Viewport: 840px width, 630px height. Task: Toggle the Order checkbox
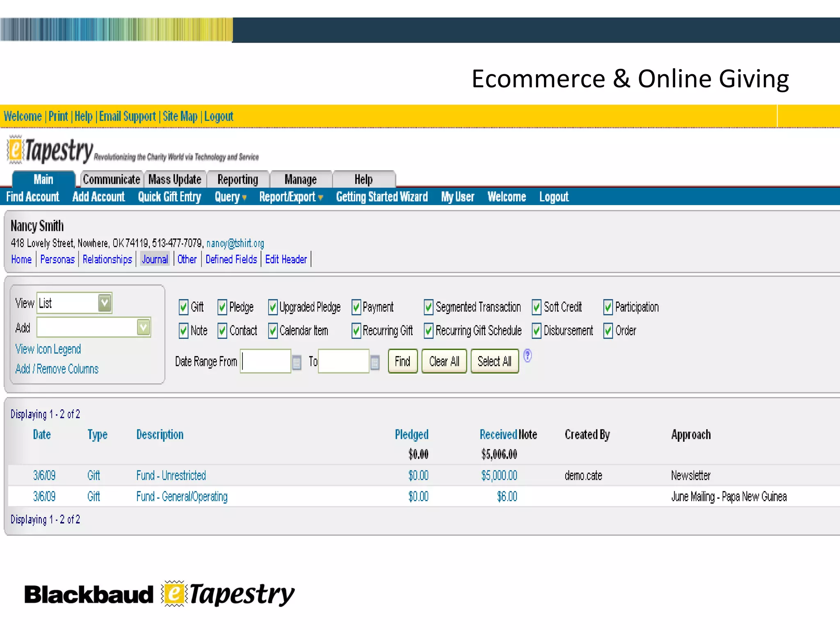click(x=608, y=331)
